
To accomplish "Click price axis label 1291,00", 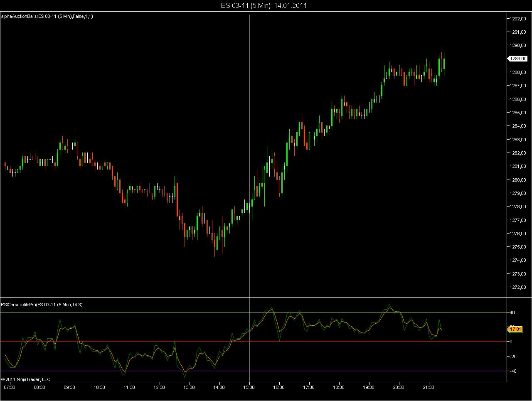I will coord(519,32).
